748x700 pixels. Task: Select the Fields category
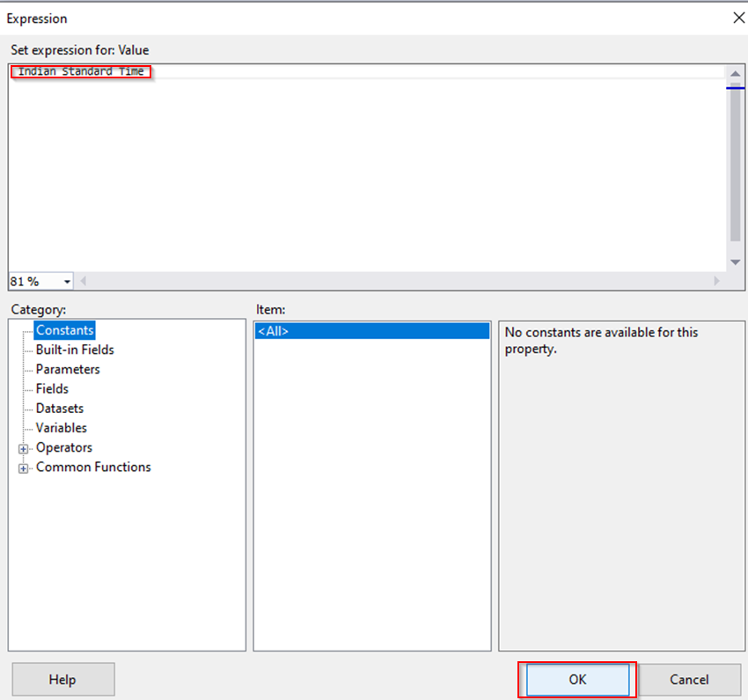coord(52,389)
